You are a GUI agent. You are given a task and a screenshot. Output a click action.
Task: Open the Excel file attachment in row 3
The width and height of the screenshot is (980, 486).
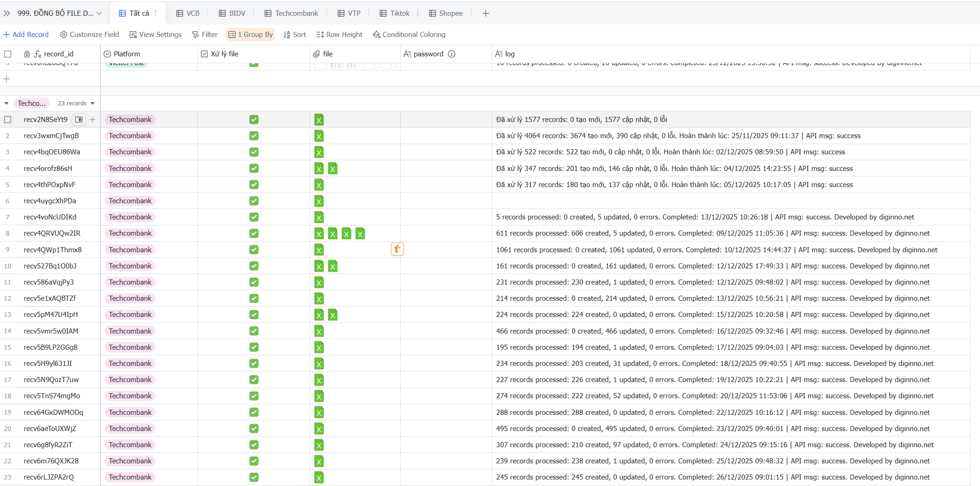click(x=318, y=152)
